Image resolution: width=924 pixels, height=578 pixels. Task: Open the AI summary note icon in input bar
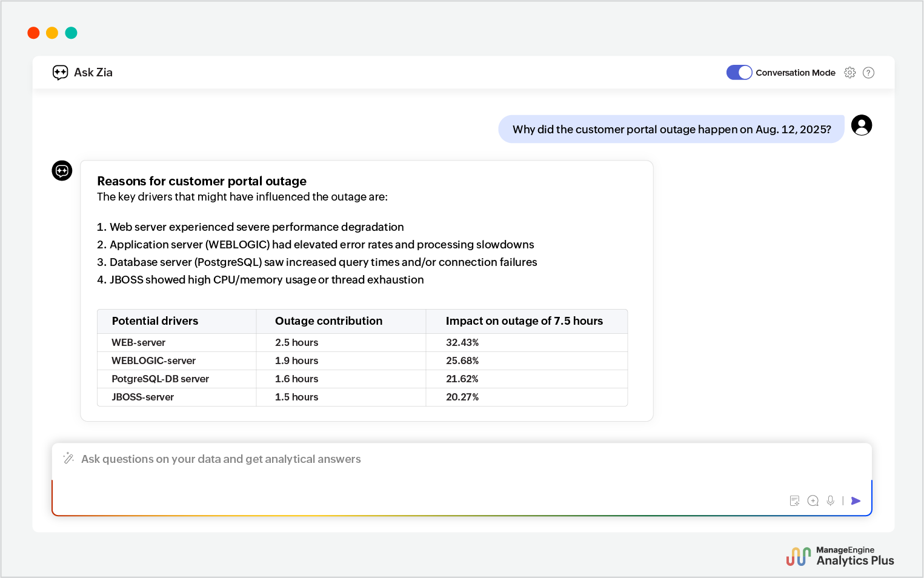point(794,500)
